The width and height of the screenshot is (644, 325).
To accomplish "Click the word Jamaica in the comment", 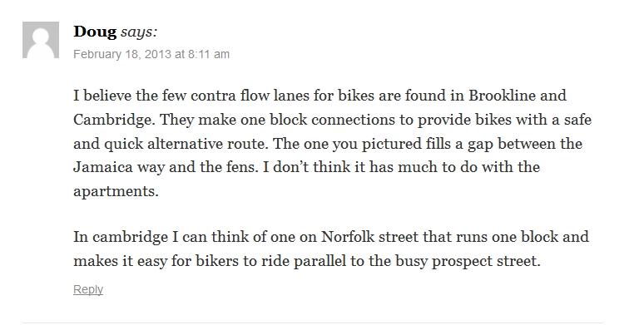I will click(x=103, y=167).
